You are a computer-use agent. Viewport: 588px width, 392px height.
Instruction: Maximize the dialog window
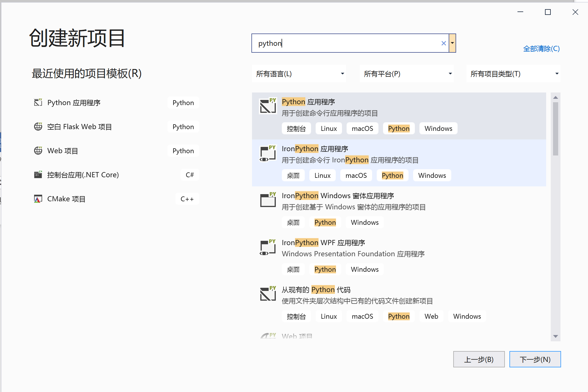tap(548, 12)
